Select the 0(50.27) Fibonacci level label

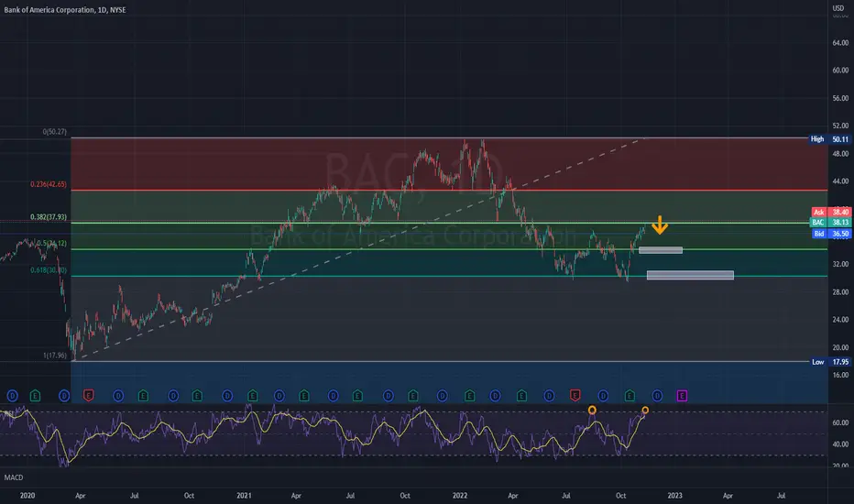(x=54, y=132)
